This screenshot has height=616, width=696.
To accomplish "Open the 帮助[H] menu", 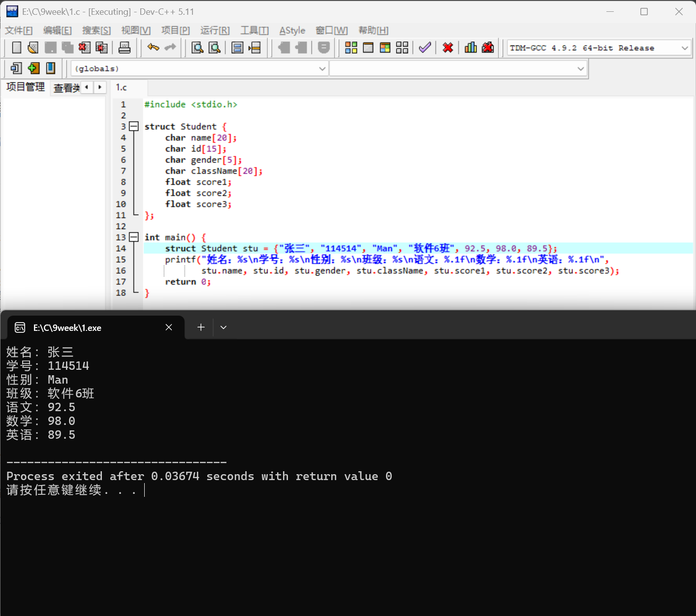I will [x=374, y=31].
